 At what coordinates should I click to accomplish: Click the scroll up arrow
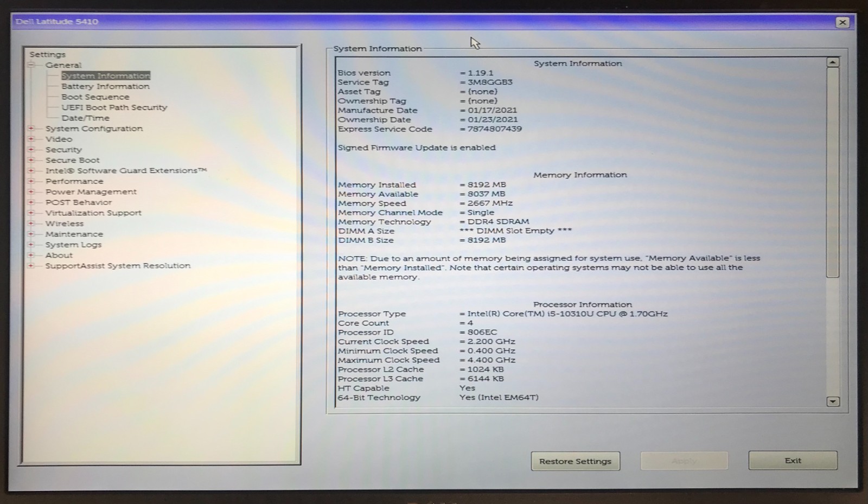833,62
